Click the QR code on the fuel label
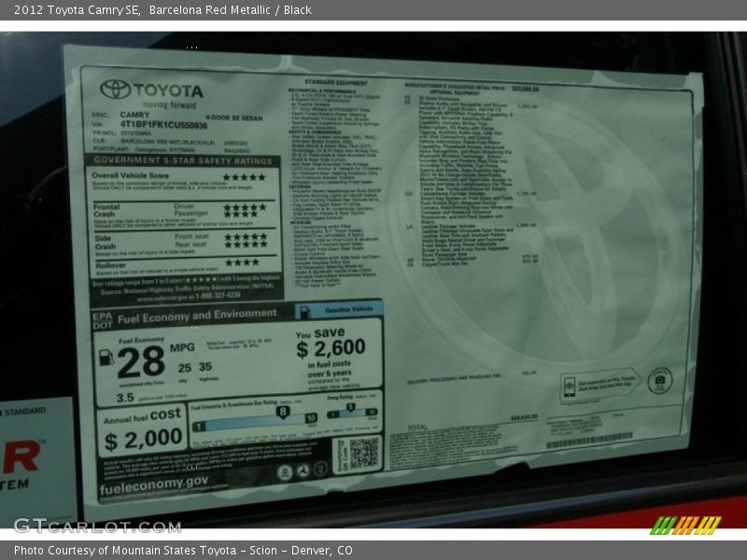 click(363, 453)
